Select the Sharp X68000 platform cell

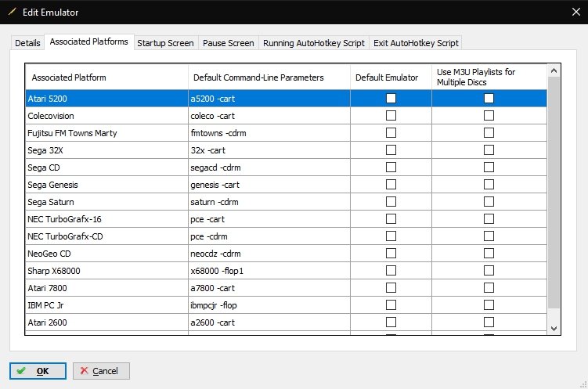(x=107, y=271)
